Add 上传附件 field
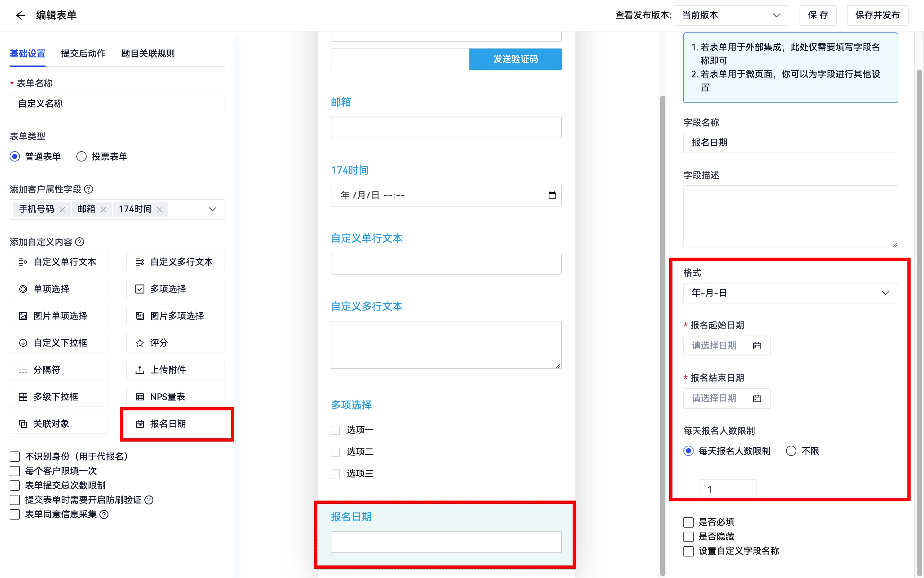924x578 pixels. [x=175, y=370]
